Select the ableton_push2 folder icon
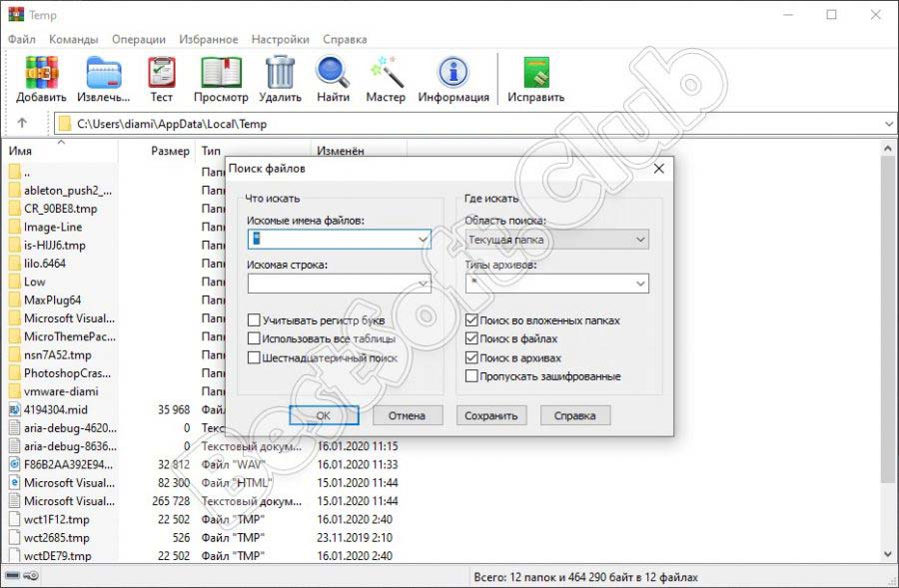Viewport: 899px width, 588px height. click(15, 191)
